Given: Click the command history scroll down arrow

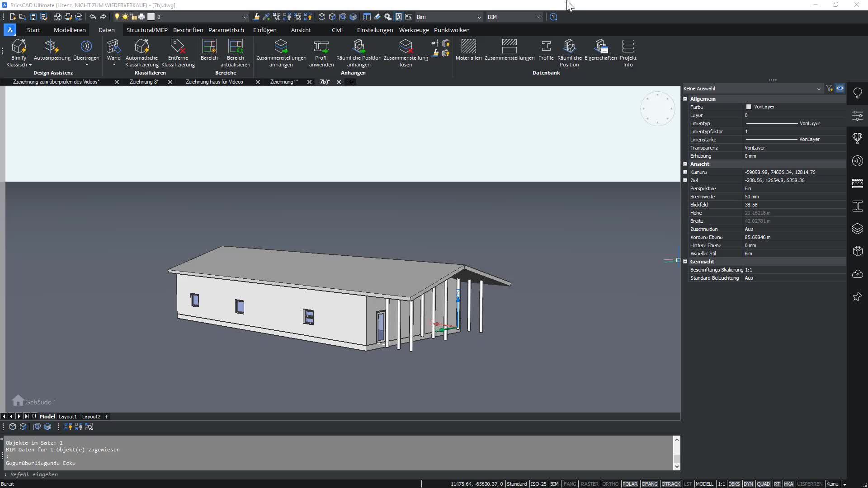Looking at the screenshot, I should pos(677,466).
